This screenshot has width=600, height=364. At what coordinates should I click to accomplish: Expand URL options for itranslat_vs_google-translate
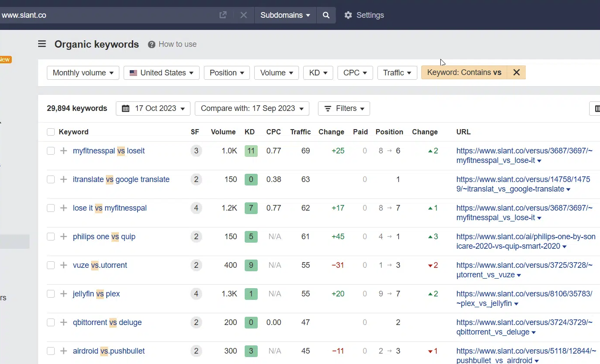(x=568, y=189)
